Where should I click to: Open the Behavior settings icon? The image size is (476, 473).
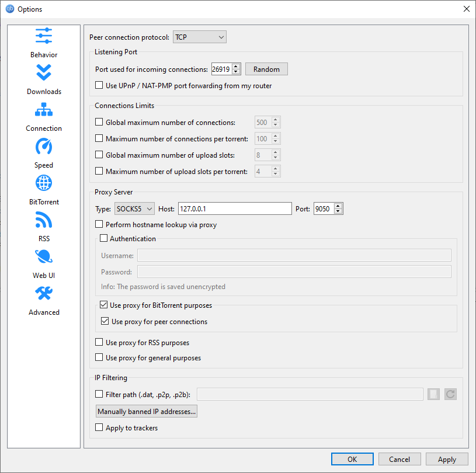[x=44, y=36]
